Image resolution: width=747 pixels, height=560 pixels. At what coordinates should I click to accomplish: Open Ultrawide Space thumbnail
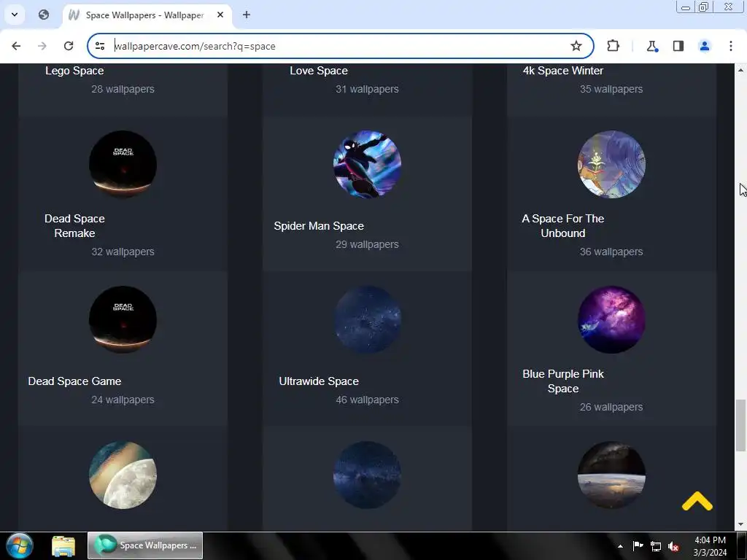368,319
